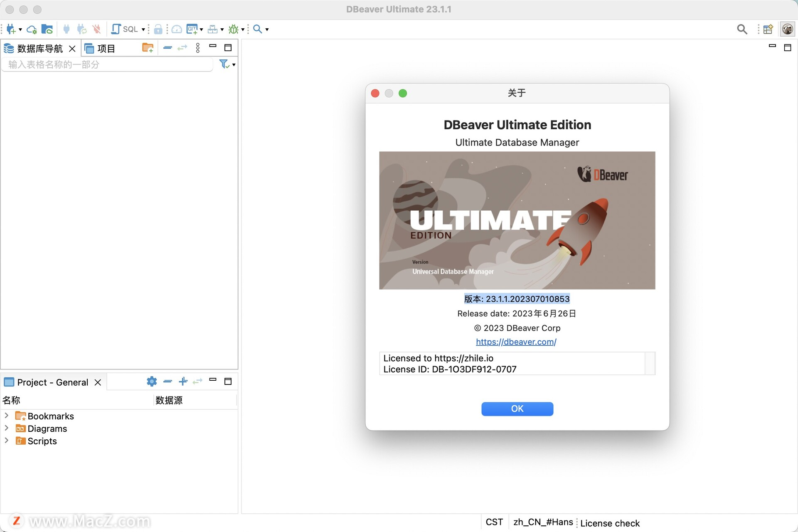Click the ULTIMATE Edition splash image
Screen dimensions: 798x532
[x=517, y=220]
